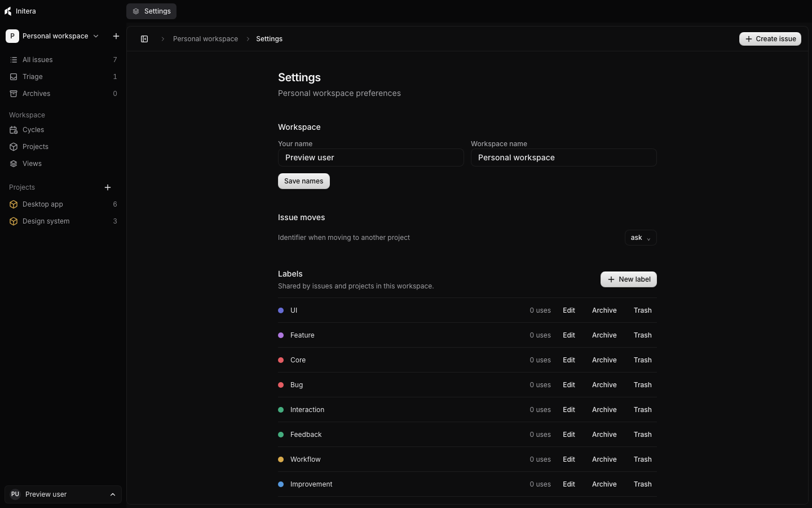Open the issue move identifier 'ask' dropdown

[x=641, y=238]
